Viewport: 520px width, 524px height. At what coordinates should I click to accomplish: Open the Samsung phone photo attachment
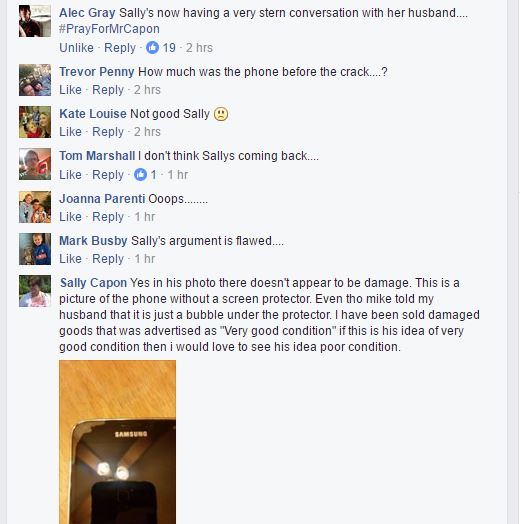[x=117, y=442]
